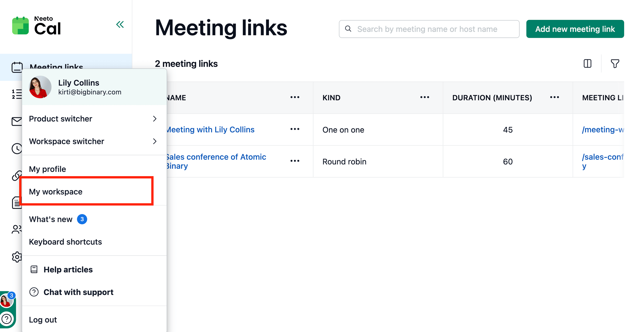This screenshot has width=644, height=332.
Task: Open the columns layout icon
Action: point(587,64)
